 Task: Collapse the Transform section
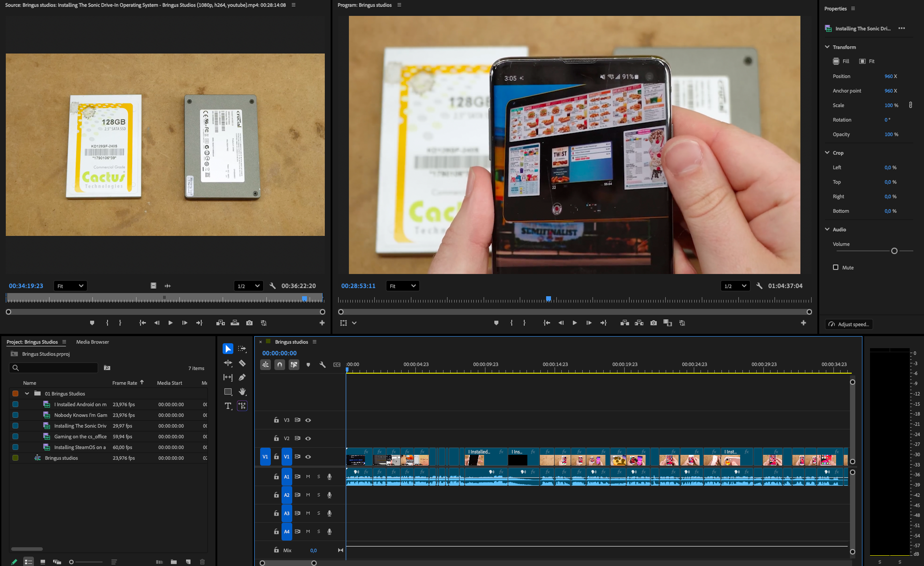pyautogui.click(x=827, y=47)
